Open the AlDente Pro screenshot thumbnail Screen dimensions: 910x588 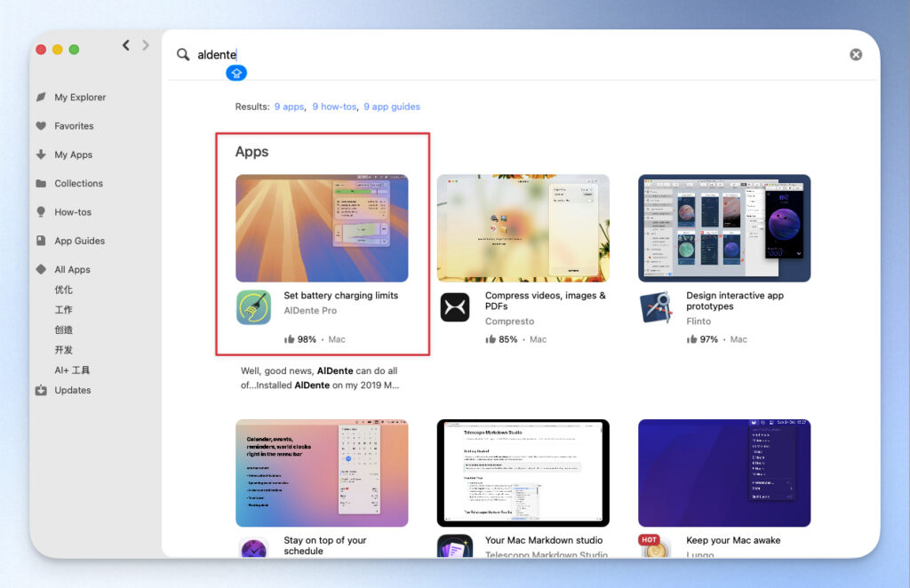(322, 228)
